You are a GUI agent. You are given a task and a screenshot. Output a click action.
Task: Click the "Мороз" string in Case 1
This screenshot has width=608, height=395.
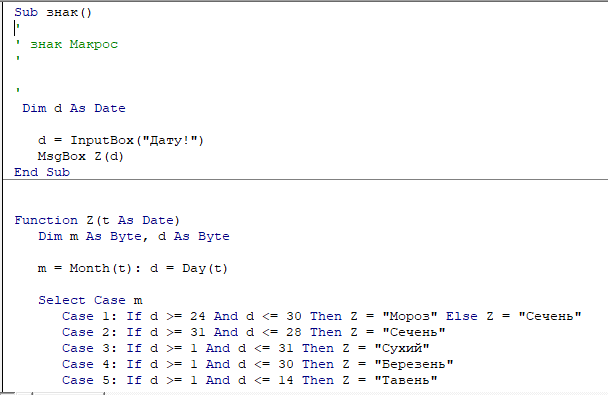[x=410, y=316]
